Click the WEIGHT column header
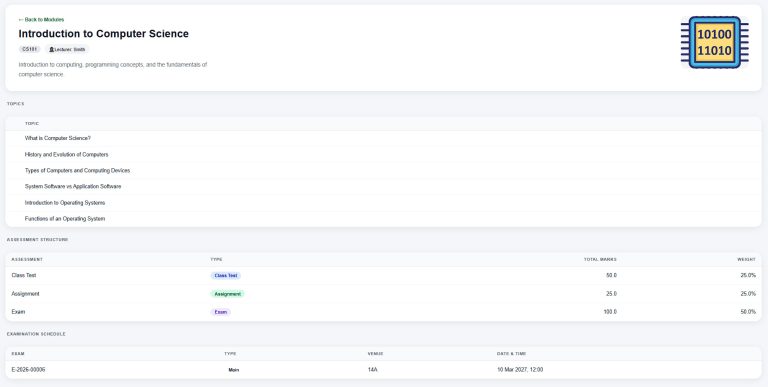Screen dimensions: 768x387 [746, 259]
